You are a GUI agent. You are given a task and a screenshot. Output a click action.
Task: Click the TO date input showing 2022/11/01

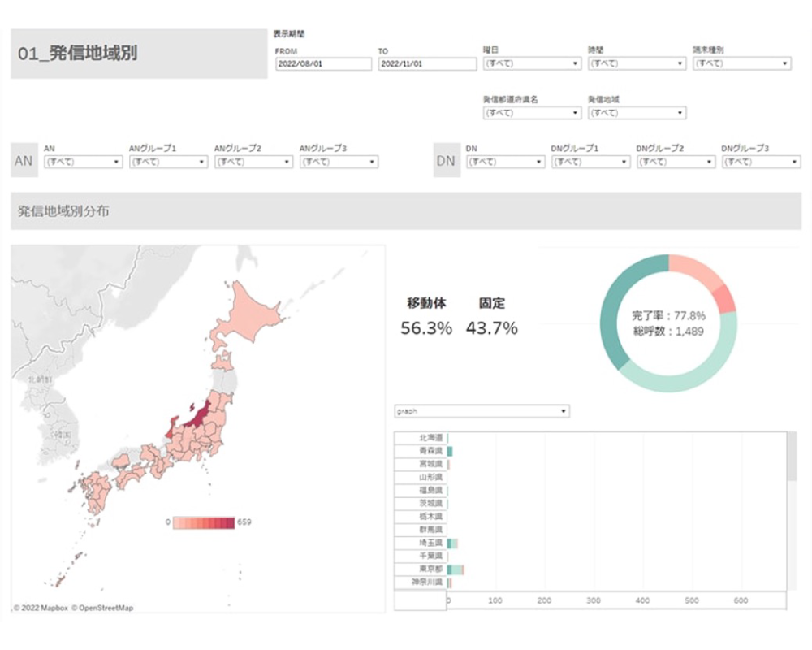(x=425, y=64)
